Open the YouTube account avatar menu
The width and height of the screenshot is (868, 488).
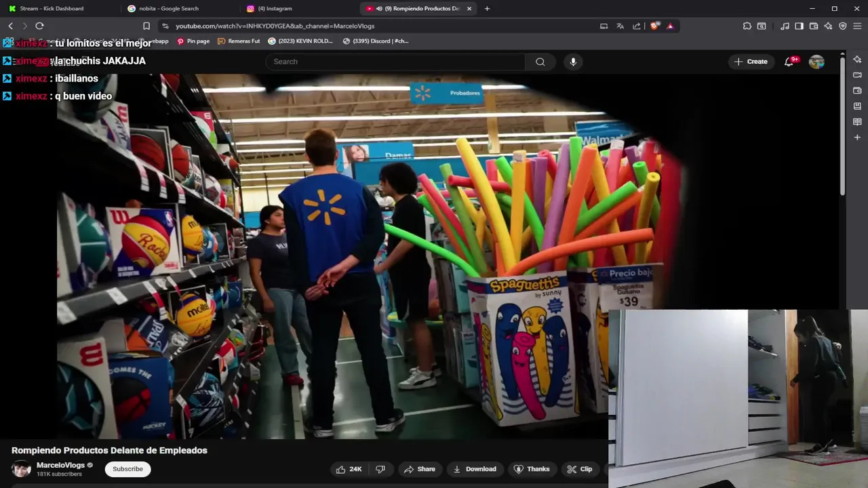click(816, 62)
